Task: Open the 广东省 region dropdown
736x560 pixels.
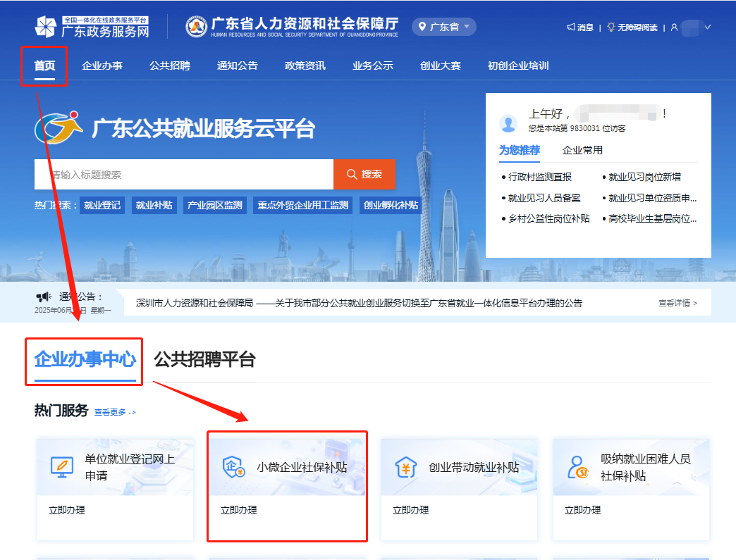Action: (x=444, y=26)
